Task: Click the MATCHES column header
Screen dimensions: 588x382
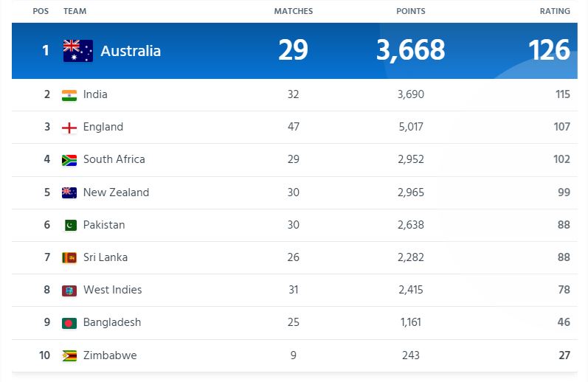Action: tap(293, 11)
